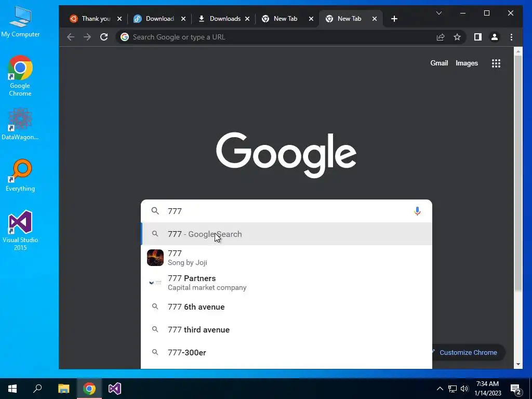This screenshot has width=532, height=399.
Task: Choose '777-300er' suggestion
Action: (x=286, y=353)
